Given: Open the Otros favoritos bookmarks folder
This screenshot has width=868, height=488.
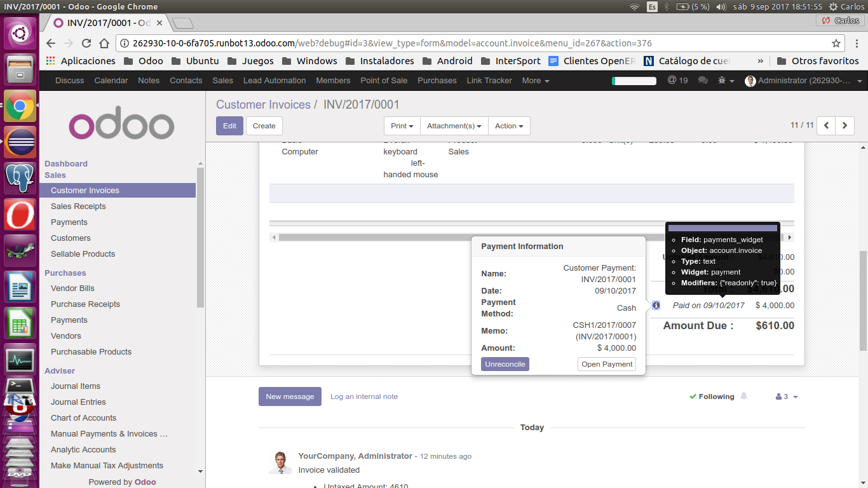Looking at the screenshot, I should [x=818, y=61].
